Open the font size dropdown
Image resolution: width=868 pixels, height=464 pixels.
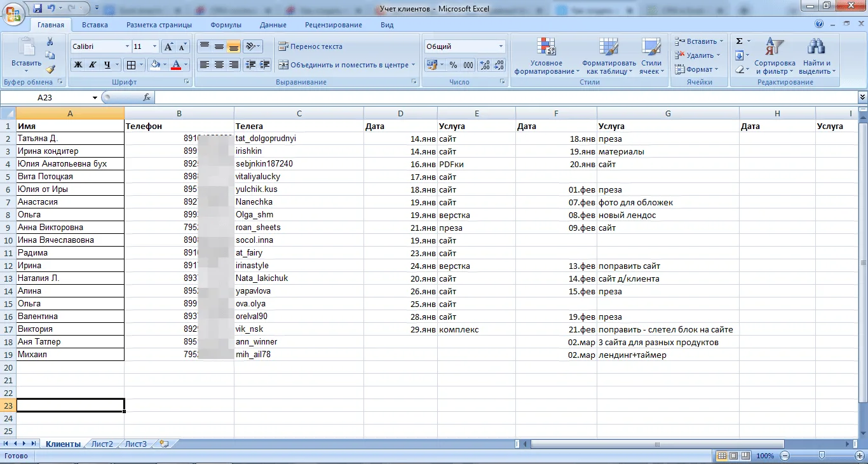(154, 46)
